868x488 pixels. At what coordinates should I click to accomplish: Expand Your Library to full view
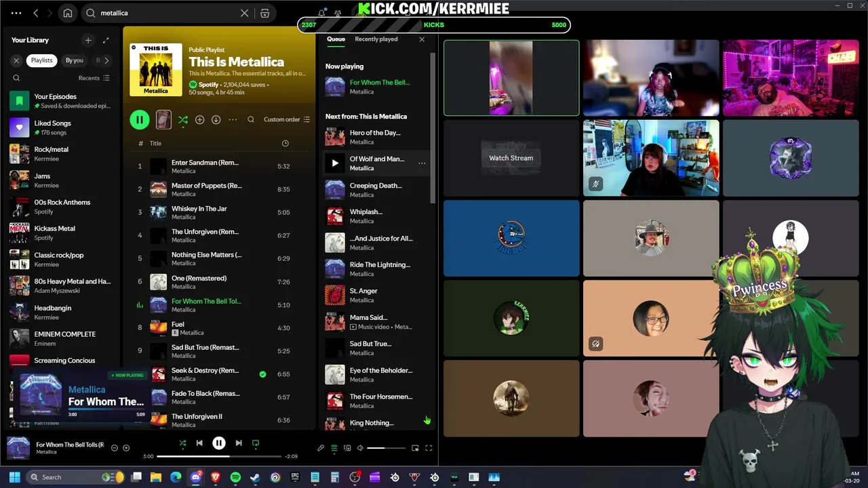click(x=106, y=40)
